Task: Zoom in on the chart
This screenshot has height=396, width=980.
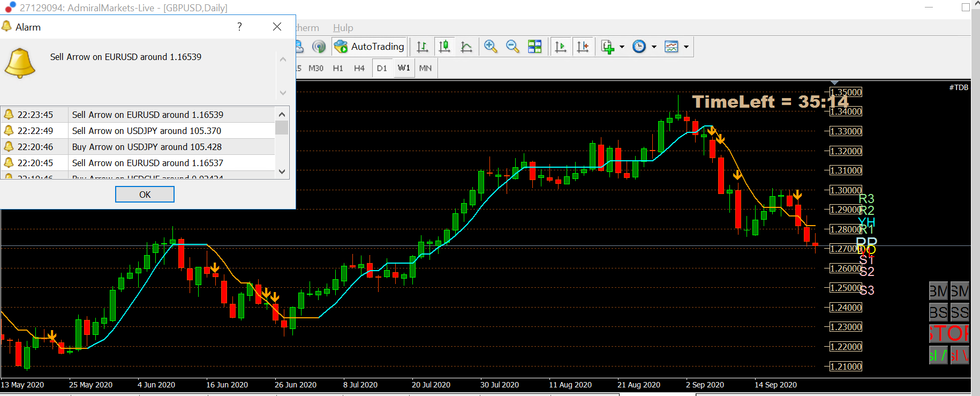Action: point(491,47)
